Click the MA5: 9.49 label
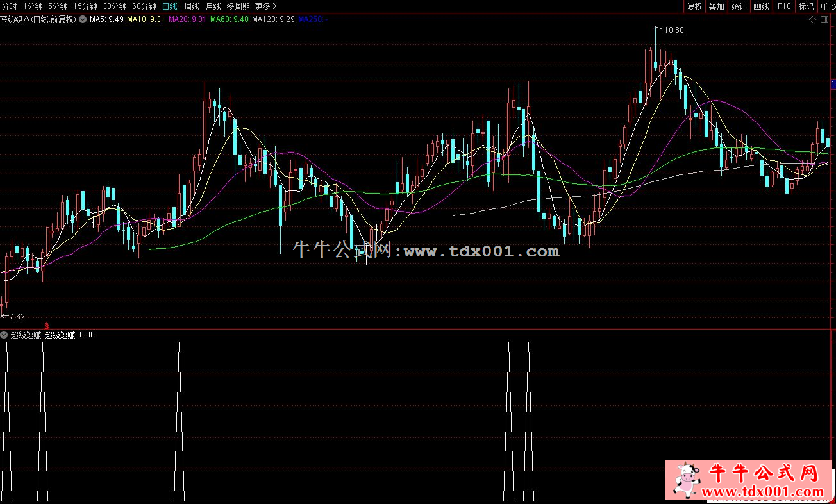 click(106, 19)
